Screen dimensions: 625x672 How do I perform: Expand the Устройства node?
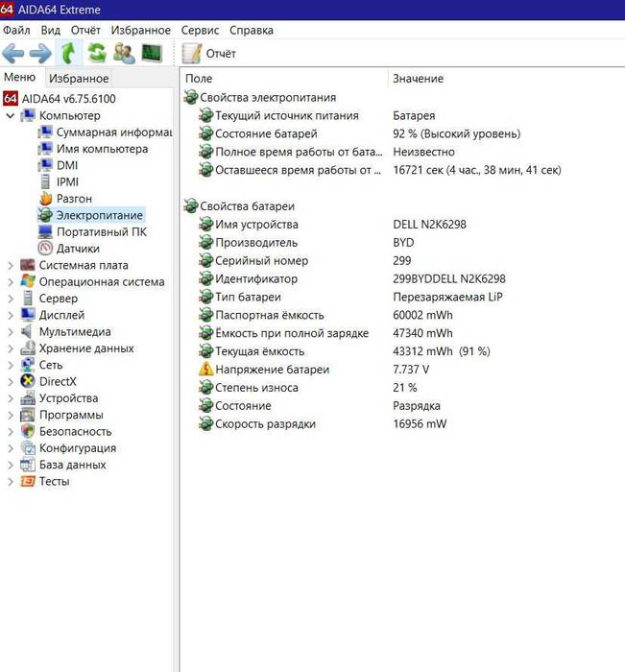(x=11, y=398)
